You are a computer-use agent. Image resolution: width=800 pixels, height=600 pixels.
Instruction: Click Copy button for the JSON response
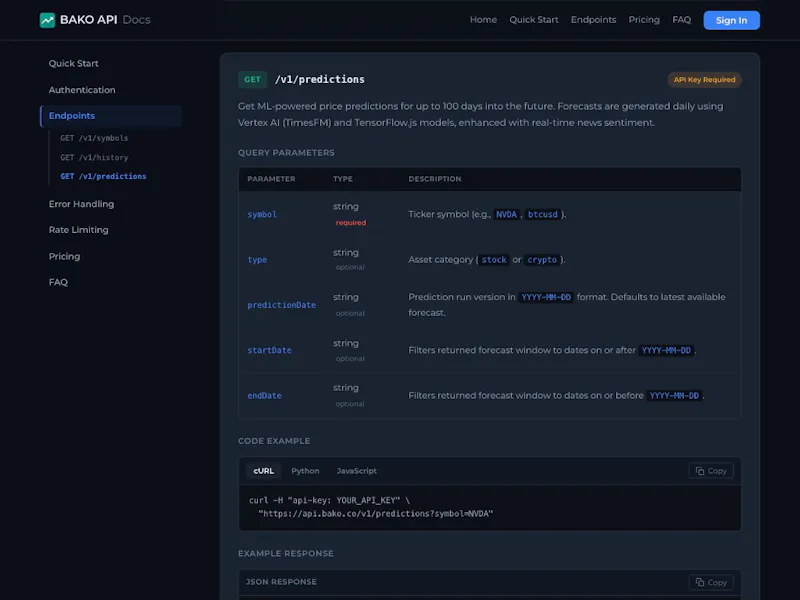(x=711, y=582)
